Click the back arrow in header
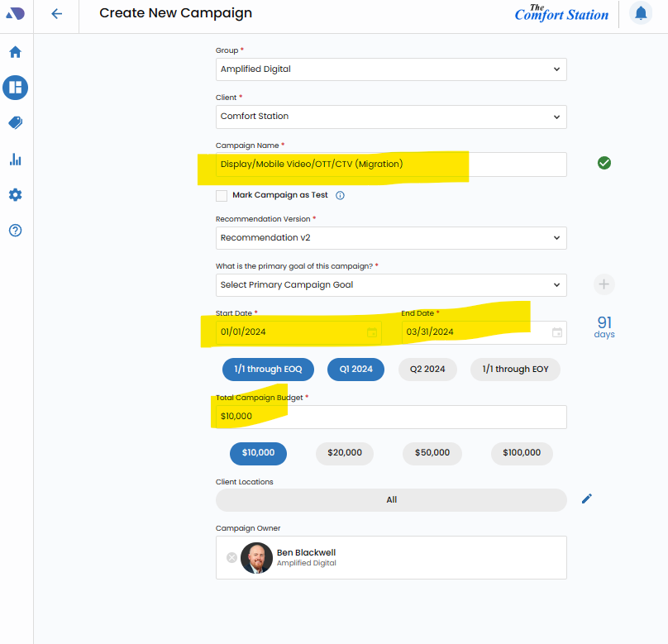The image size is (668, 644). click(56, 14)
